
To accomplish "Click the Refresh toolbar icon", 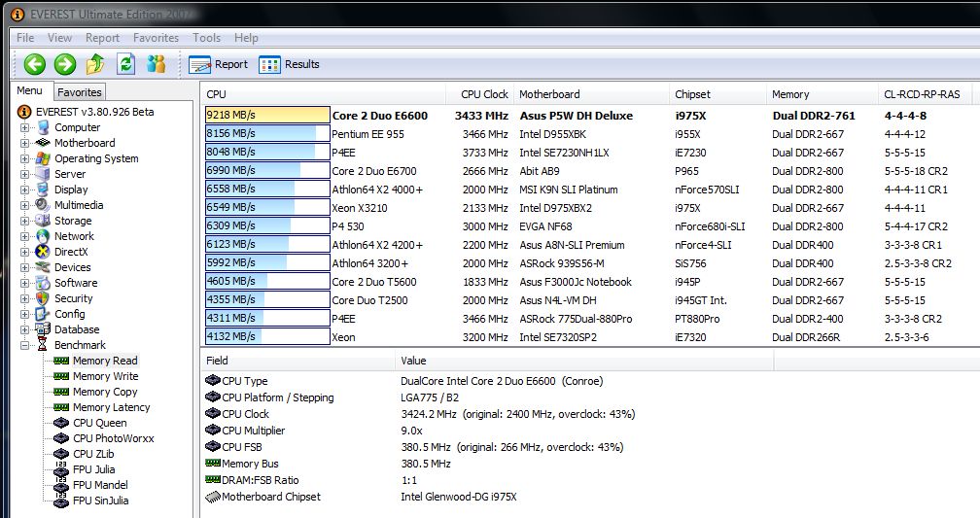I will [x=126, y=64].
